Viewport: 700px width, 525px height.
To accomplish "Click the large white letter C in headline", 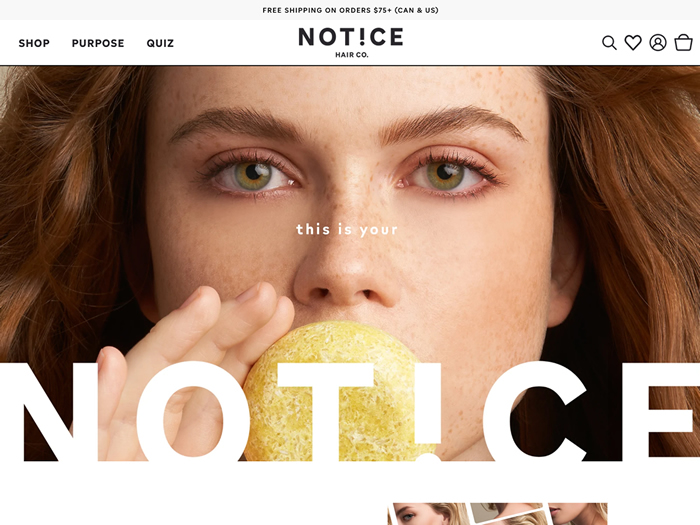I will pos(536,412).
